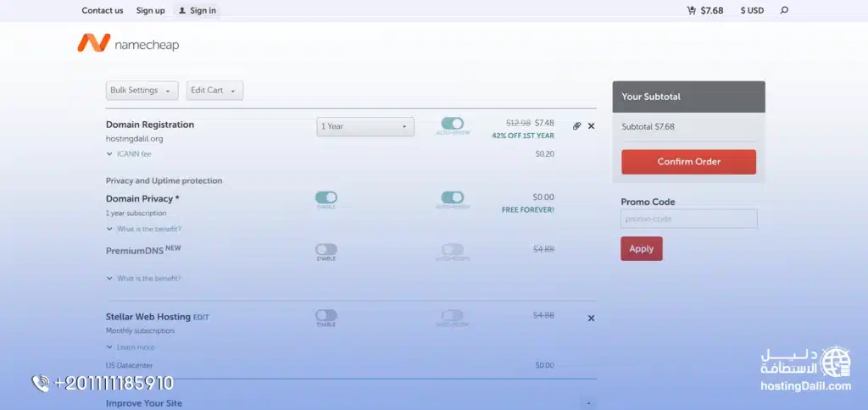
Task: Open the Contact us page
Action: pyautogui.click(x=103, y=10)
